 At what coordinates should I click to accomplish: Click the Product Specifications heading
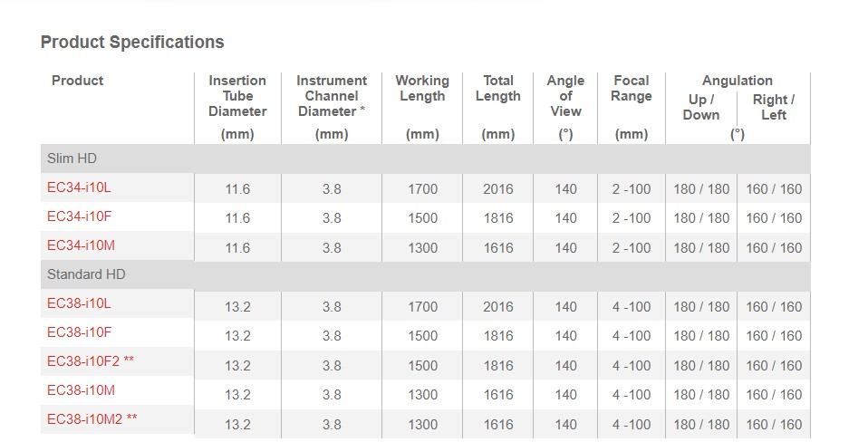132,42
